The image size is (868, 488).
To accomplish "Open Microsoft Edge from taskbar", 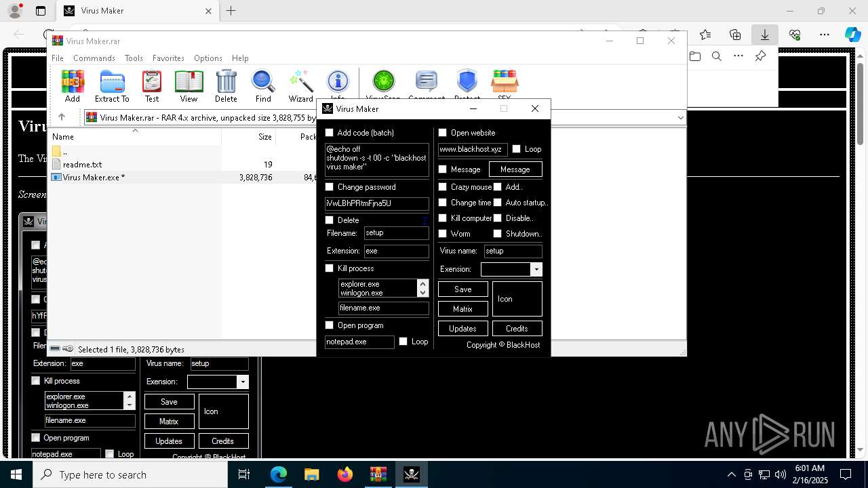I will click(279, 474).
